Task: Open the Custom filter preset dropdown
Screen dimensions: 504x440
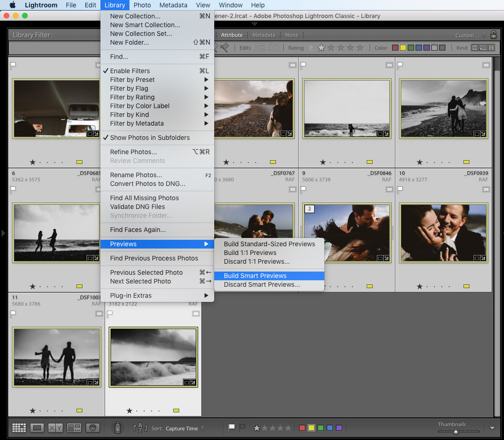Action: tap(470, 35)
